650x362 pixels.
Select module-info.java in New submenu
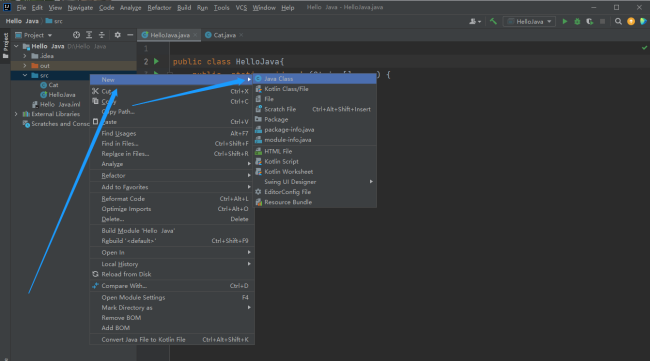click(x=315, y=140)
